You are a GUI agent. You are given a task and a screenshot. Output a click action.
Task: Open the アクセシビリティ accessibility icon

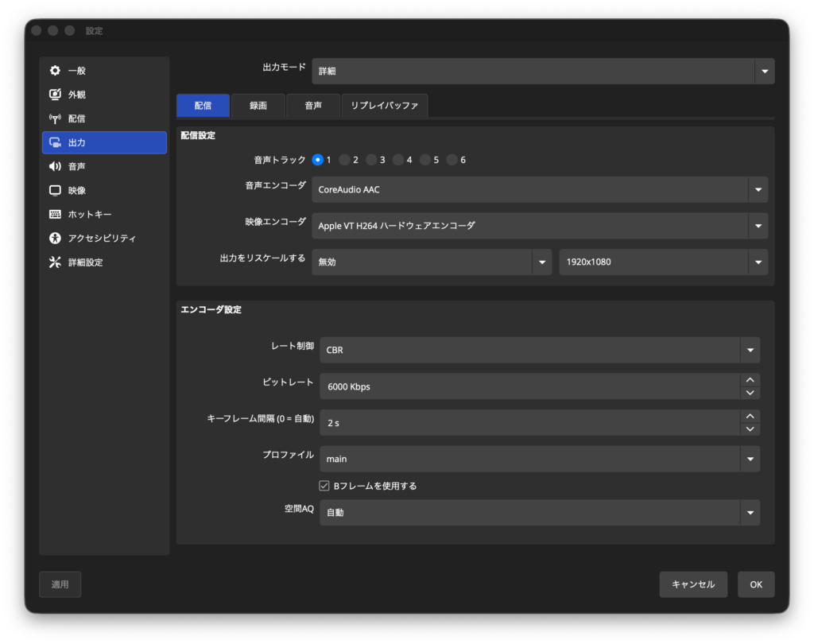tap(55, 239)
